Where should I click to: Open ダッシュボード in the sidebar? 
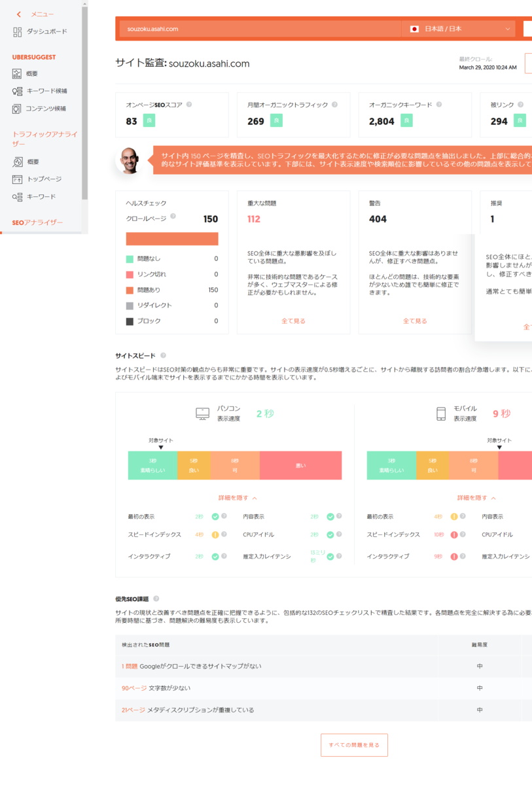pos(40,31)
